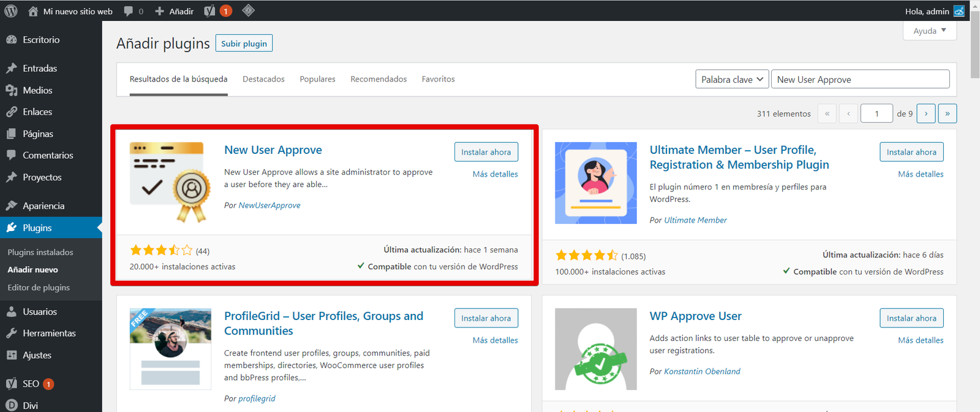
Task: Select Plugins menu in sidebar
Action: click(x=51, y=227)
